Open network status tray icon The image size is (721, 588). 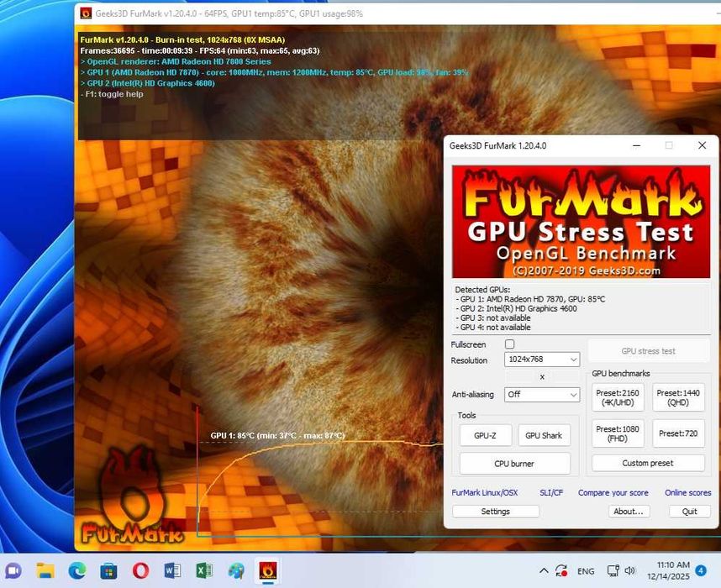pos(613,571)
